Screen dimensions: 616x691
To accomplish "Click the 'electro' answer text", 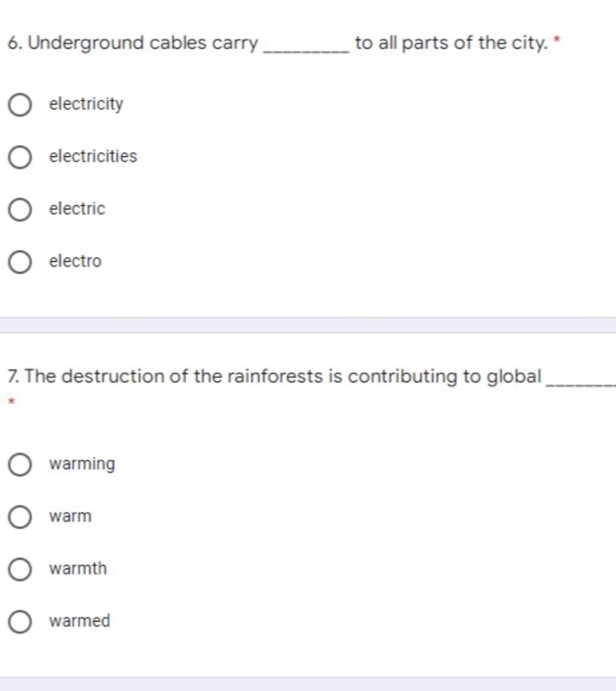I will (x=75, y=261).
